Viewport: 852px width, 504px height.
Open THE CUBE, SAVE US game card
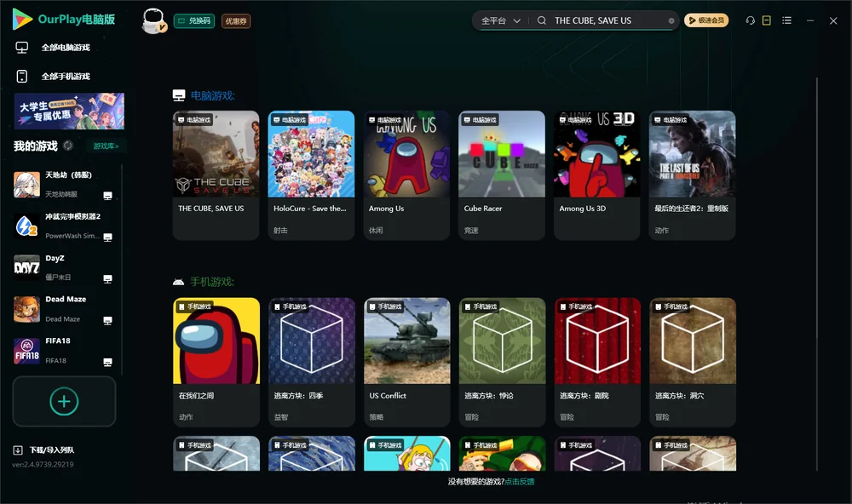click(x=216, y=175)
